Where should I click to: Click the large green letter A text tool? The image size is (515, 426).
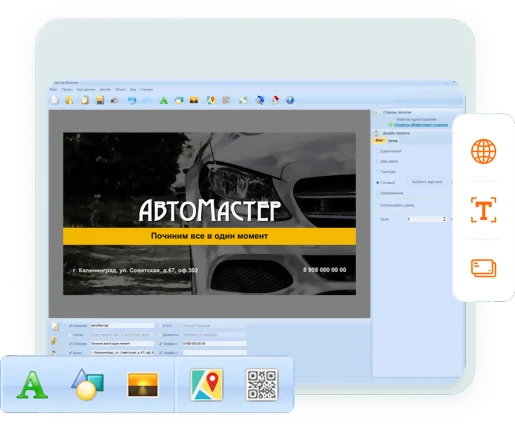[x=32, y=385]
